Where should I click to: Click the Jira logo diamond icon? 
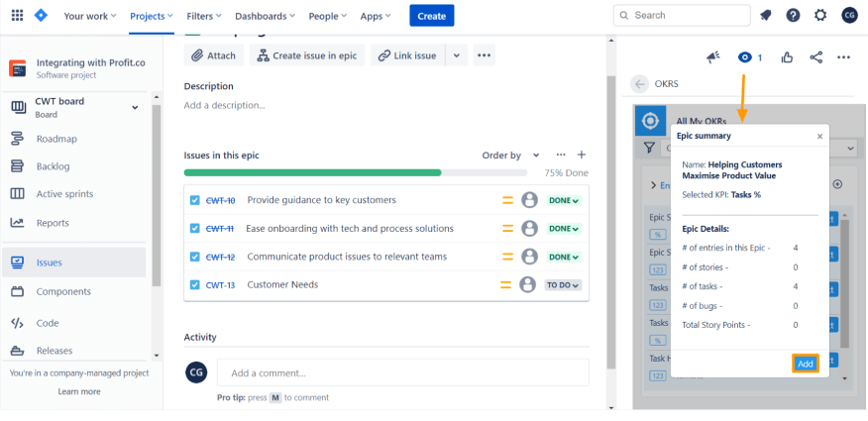coord(41,16)
